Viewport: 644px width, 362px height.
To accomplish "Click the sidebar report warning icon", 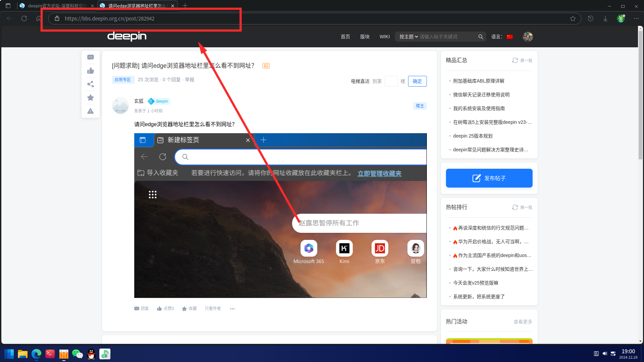I will click(91, 111).
